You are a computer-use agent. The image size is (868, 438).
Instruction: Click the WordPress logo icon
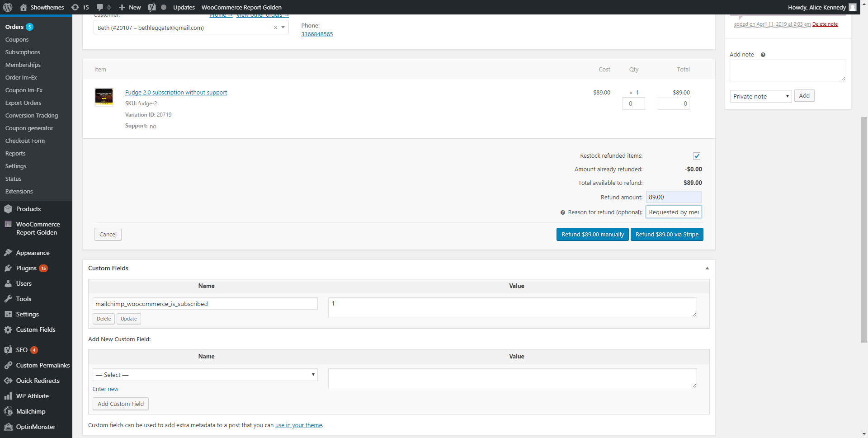(8, 7)
